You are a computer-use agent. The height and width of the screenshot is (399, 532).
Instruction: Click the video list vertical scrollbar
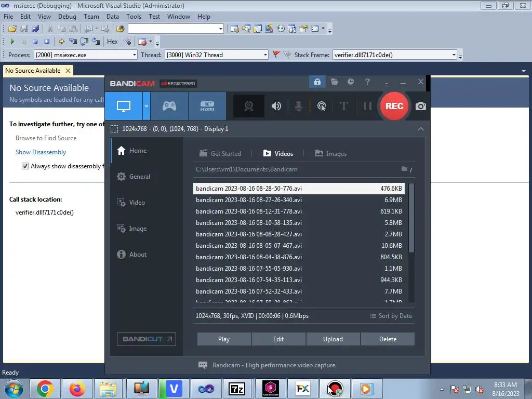tap(411, 218)
